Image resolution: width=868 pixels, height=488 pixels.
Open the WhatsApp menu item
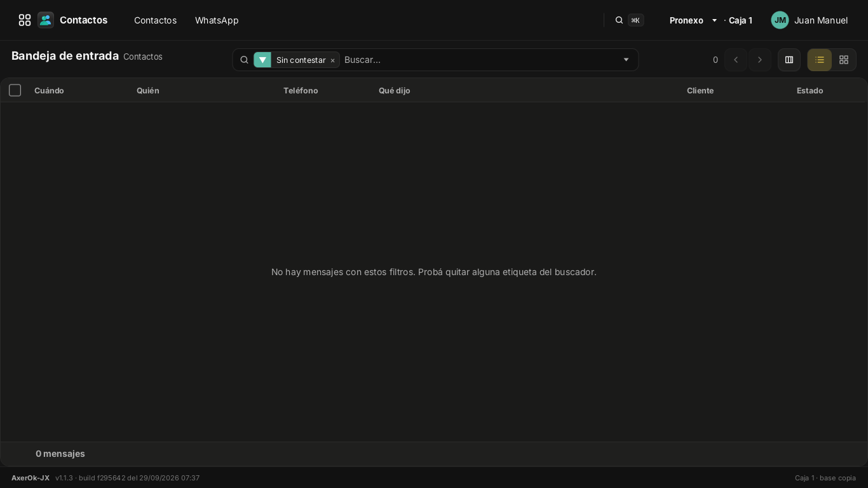click(x=217, y=20)
